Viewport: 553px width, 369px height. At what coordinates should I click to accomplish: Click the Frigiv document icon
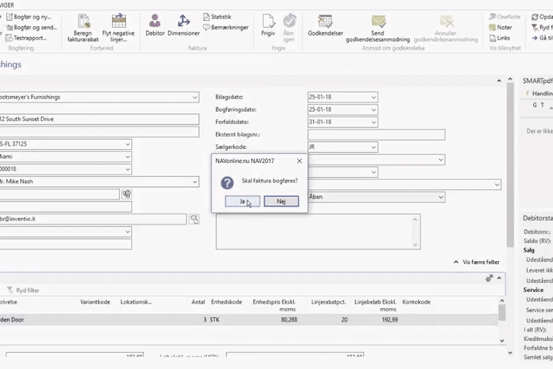click(268, 21)
